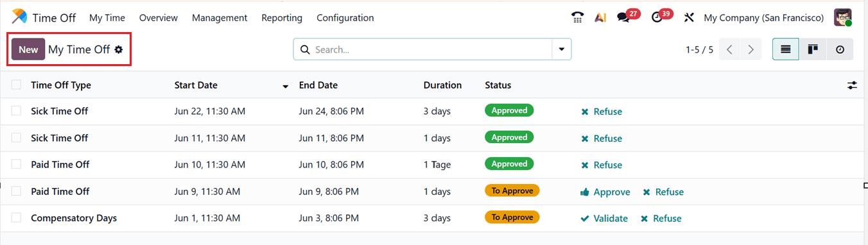Click the search magnifier icon
This screenshot has height=245, width=868.
pyautogui.click(x=304, y=49)
